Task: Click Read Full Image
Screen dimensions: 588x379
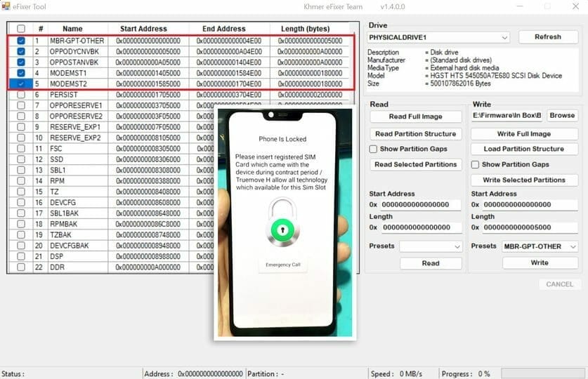Action: tap(415, 117)
